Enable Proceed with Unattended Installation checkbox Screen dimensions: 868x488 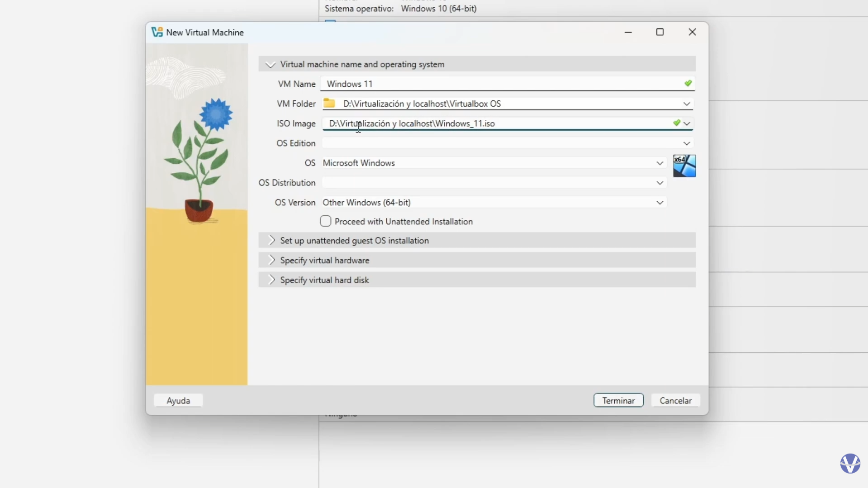pos(326,221)
